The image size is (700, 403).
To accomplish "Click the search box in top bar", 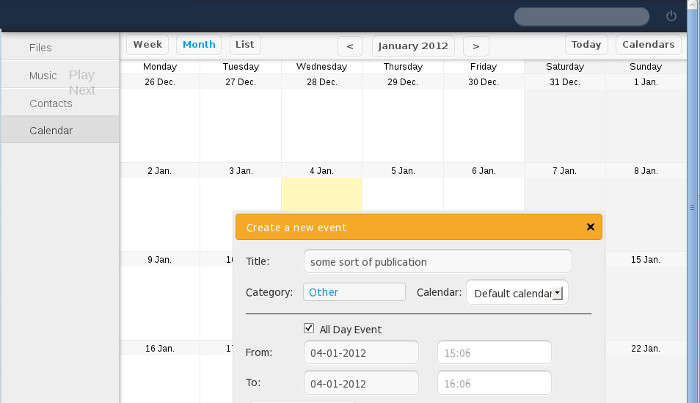I will coord(581,16).
